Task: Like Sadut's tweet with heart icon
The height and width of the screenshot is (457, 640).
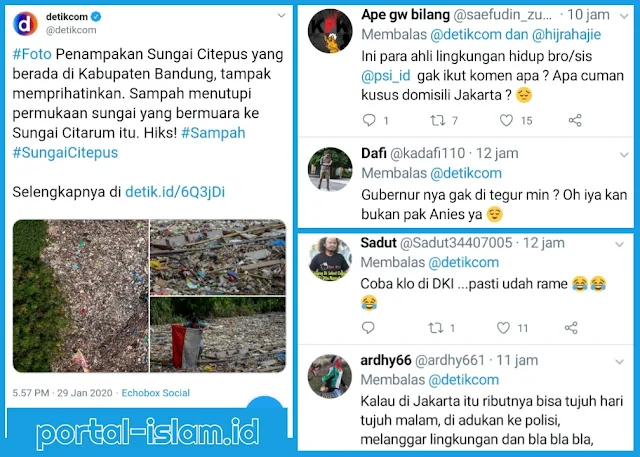Action: 503,328
